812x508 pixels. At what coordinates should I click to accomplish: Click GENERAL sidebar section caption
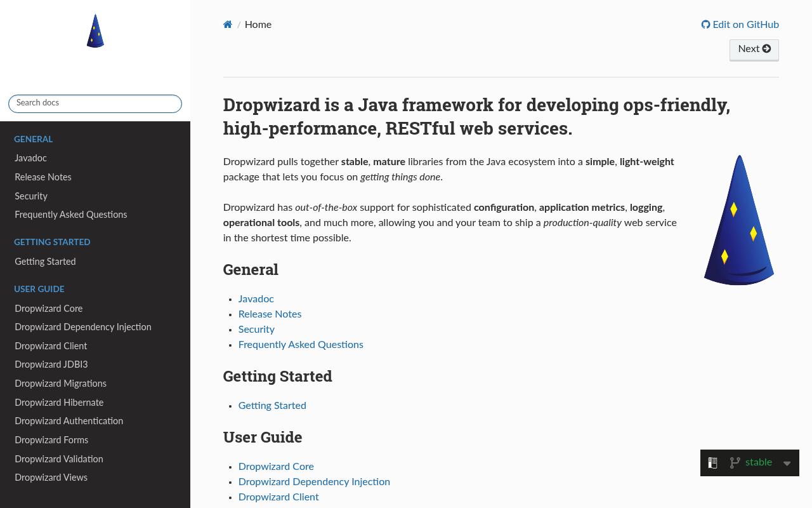click(x=34, y=140)
